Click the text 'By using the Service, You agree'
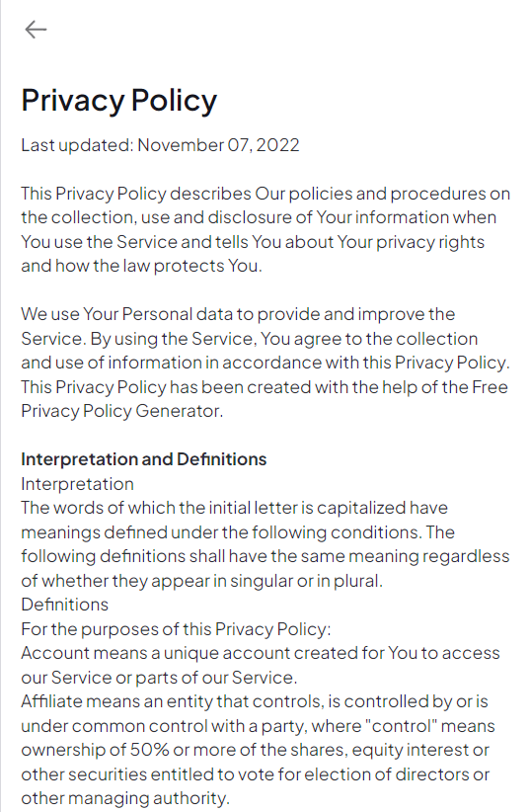The height and width of the screenshot is (812, 530). point(210,339)
